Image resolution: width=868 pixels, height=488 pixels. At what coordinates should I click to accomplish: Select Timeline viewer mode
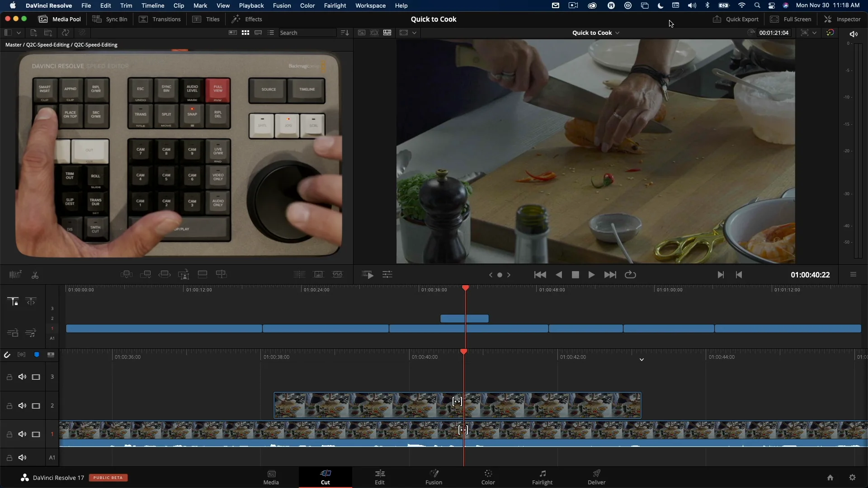(x=387, y=33)
